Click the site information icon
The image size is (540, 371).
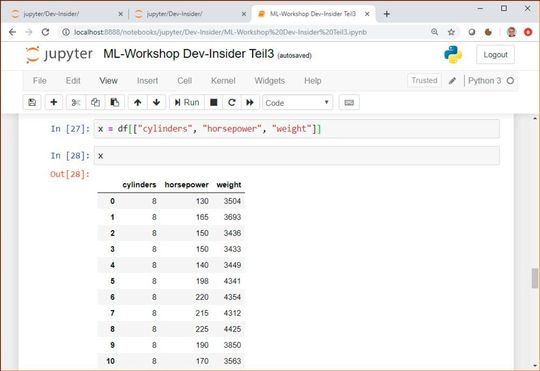pyautogui.click(x=65, y=32)
